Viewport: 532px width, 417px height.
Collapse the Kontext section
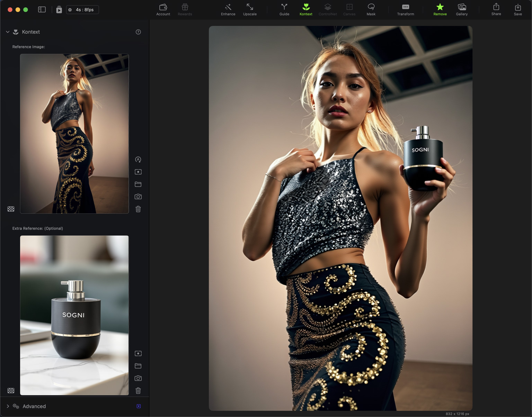tap(8, 32)
